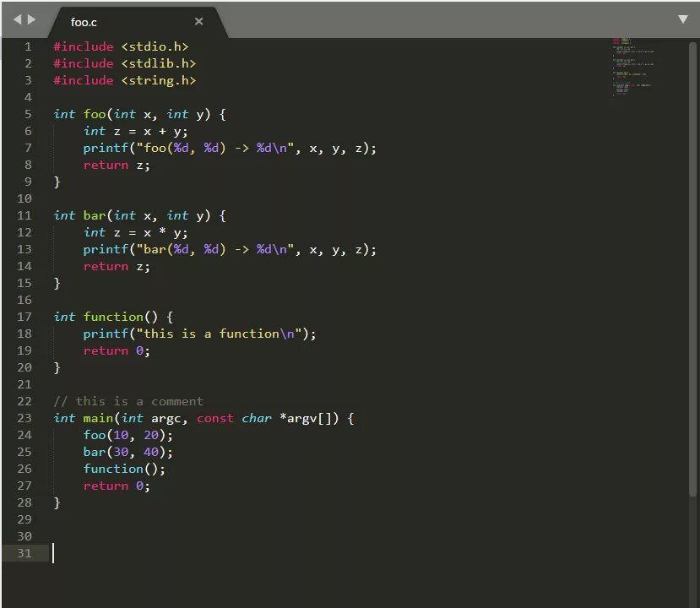Click closing brace on line 28
The height and width of the screenshot is (608, 700).
57,503
